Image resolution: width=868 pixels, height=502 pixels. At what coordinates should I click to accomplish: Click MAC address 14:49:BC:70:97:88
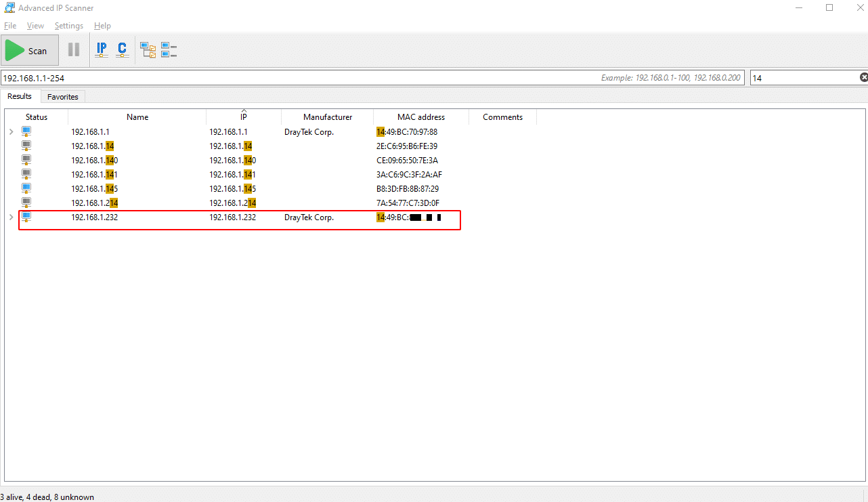tap(407, 132)
